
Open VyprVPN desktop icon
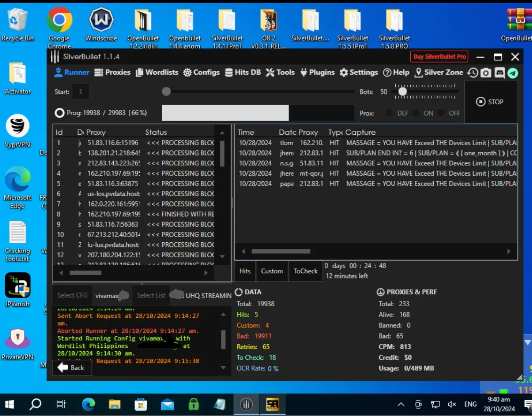point(17,131)
